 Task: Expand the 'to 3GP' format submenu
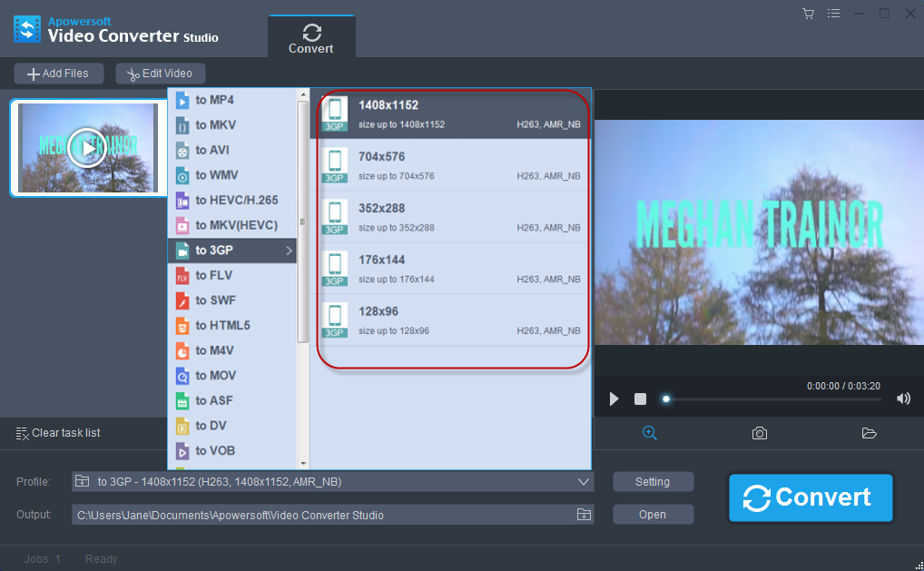pos(233,251)
